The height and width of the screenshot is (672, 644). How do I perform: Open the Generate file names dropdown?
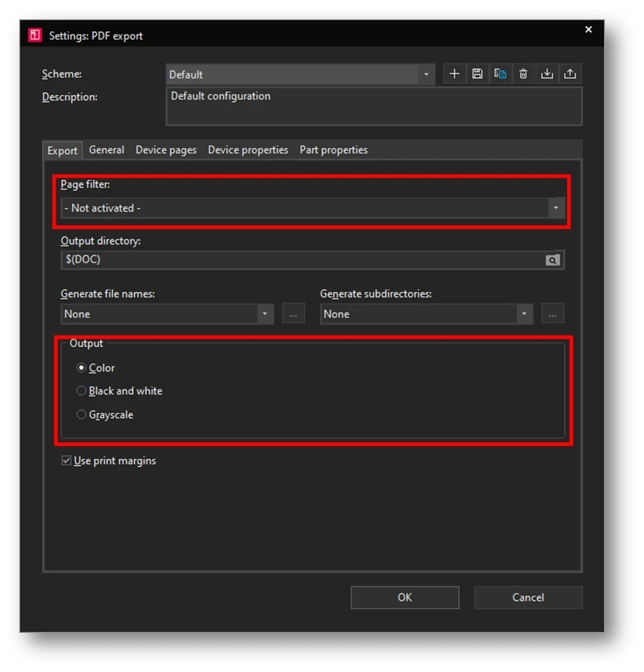(265, 314)
